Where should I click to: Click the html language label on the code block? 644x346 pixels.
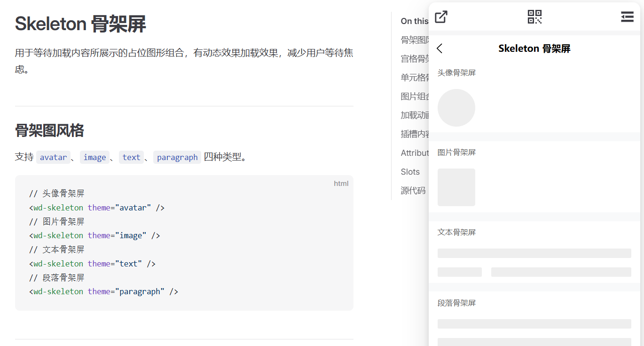(341, 183)
